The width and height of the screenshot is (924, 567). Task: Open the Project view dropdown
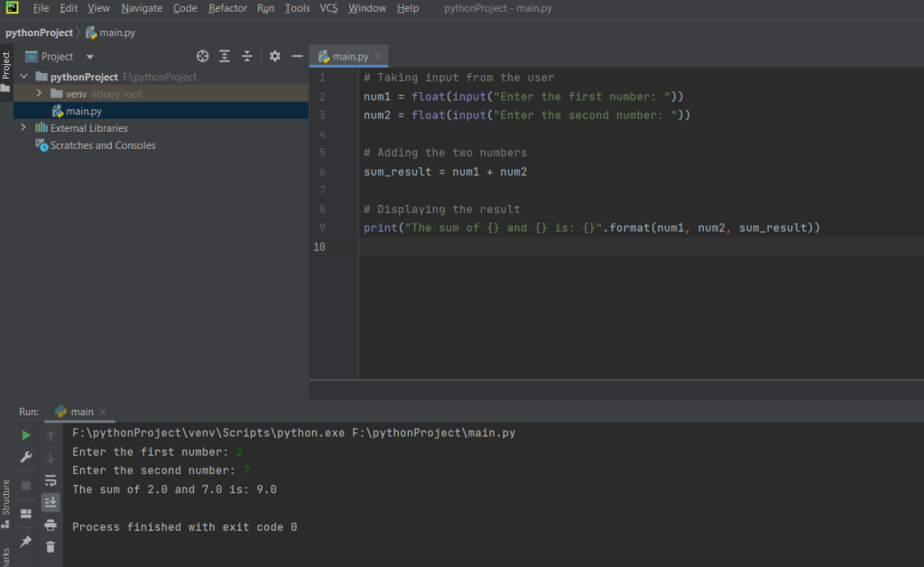(x=89, y=57)
